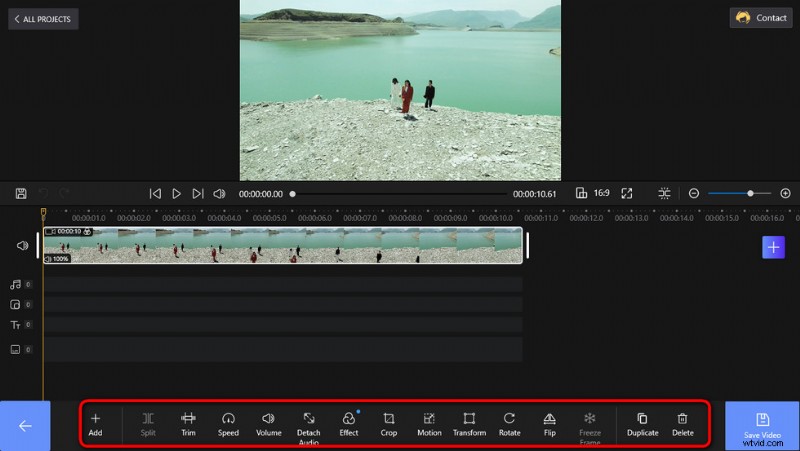Add new media with the Add tool
Image resolution: width=800 pixels, height=451 pixels.
tap(95, 424)
